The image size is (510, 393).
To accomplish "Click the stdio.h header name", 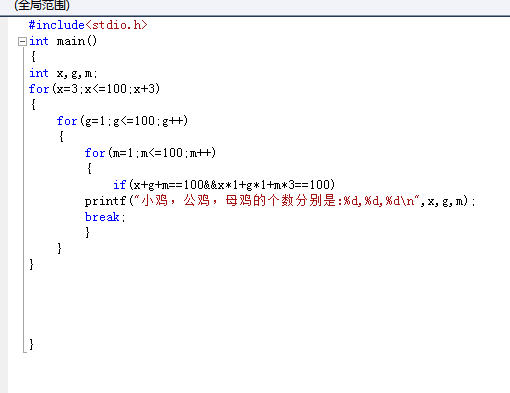I will tap(116, 25).
